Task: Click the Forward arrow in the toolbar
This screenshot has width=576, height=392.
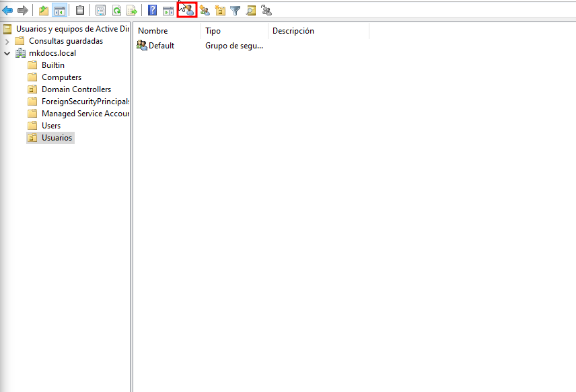Action: [x=23, y=10]
